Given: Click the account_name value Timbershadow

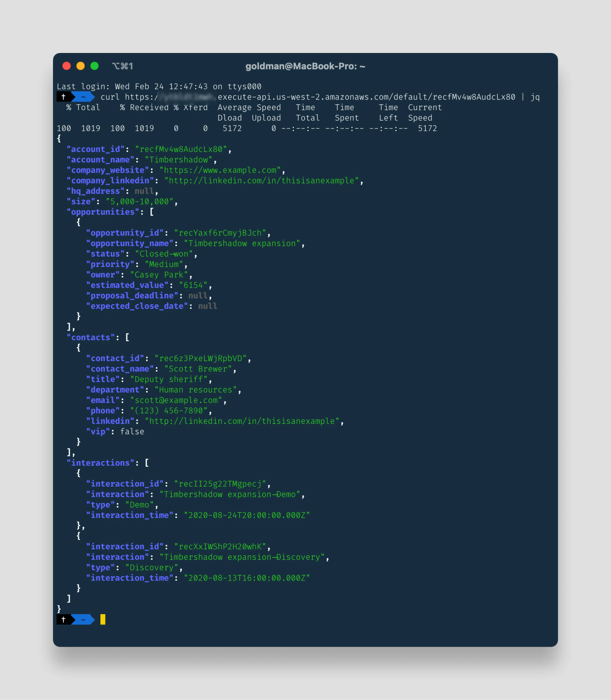Looking at the screenshot, I should [179, 160].
